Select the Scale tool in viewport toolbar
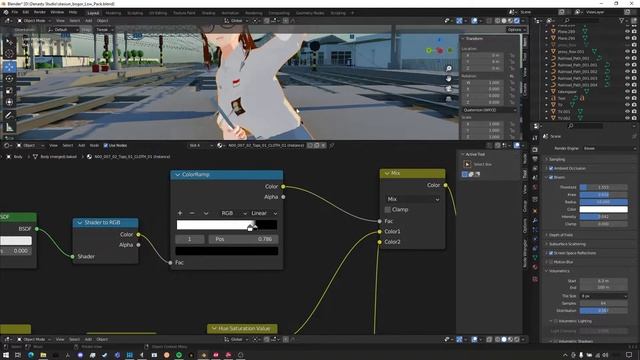This screenshot has height=360, width=640. click(9, 91)
